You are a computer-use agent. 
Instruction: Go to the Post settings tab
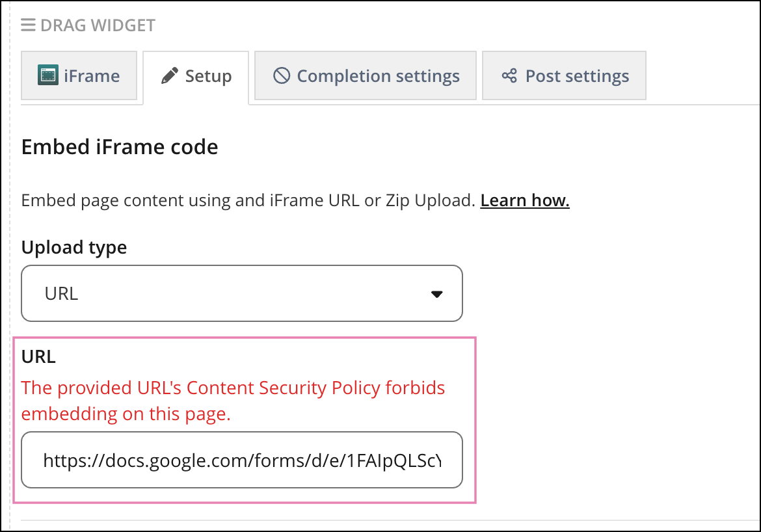(x=577, y=76)
